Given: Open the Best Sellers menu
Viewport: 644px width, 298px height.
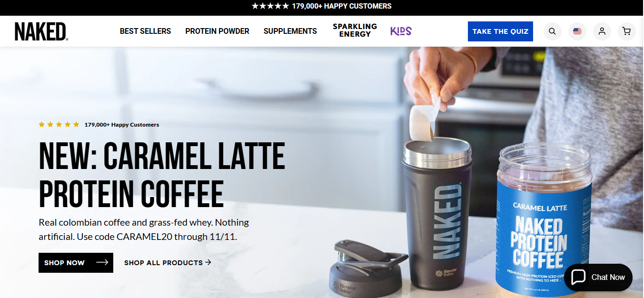Looking at the screenshot, I should [145, 31].
